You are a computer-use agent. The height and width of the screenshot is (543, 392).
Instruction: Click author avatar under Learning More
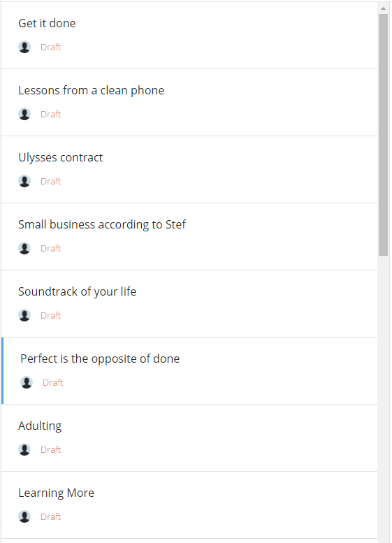point(24,516)
